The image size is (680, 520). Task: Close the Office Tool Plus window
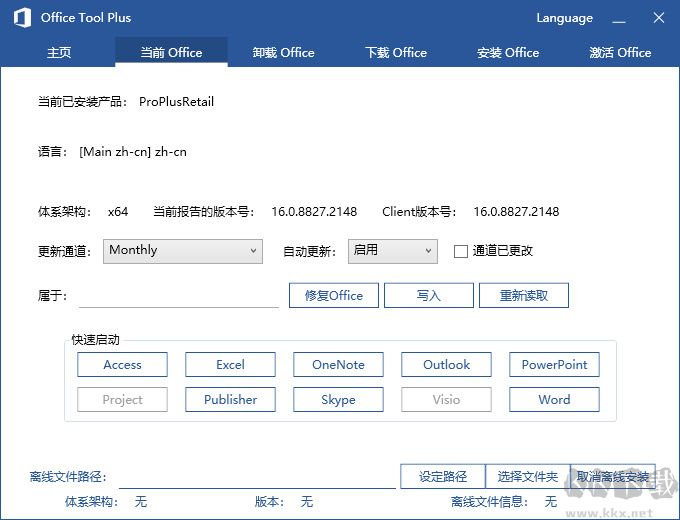[x=659, y=18]
